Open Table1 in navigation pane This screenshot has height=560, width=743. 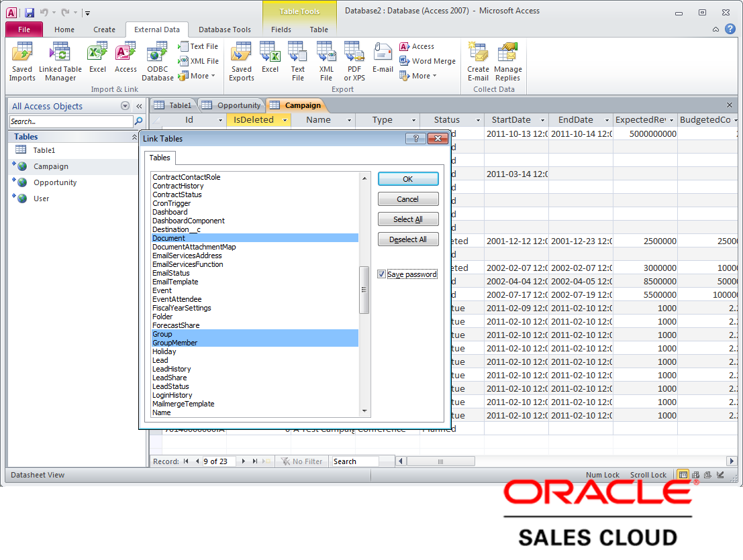click(x=44, y=150)
